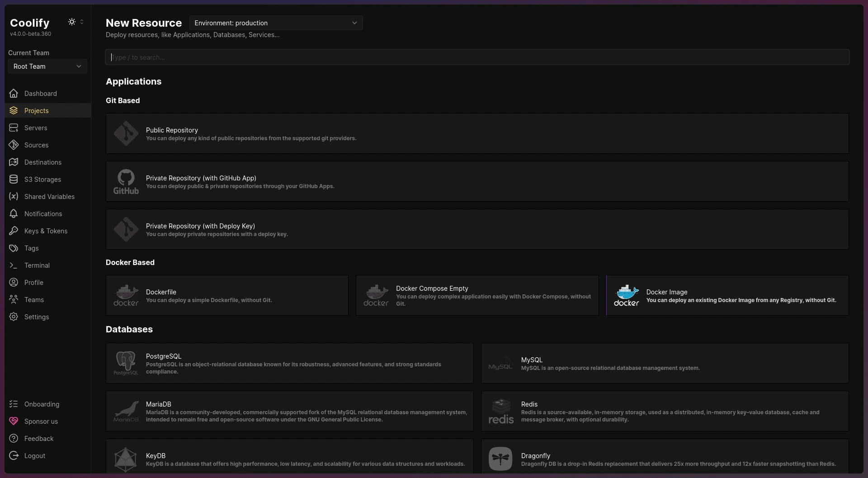Click the Destinations icon
The image size is (868, 478).
[14, 162]
